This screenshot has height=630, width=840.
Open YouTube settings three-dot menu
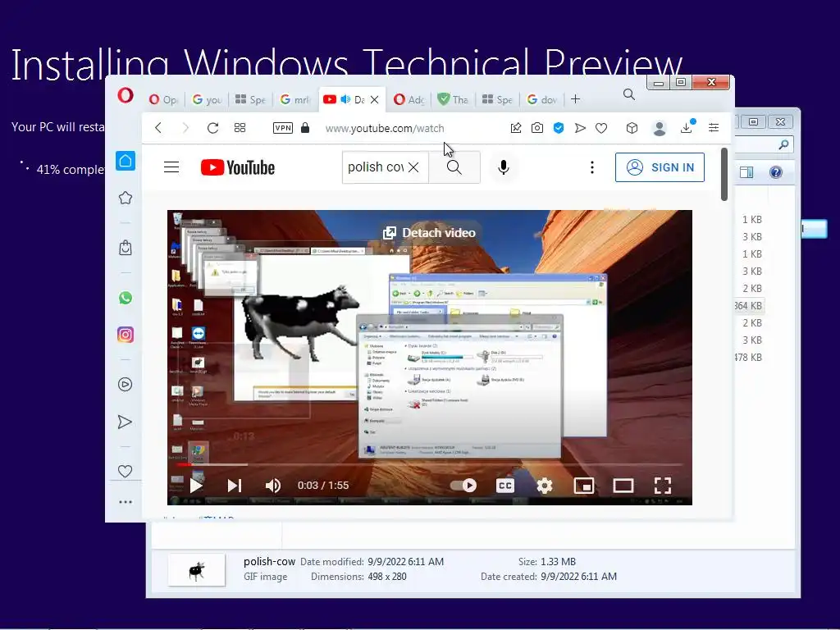pyautogui.click(x=592, y=167)
